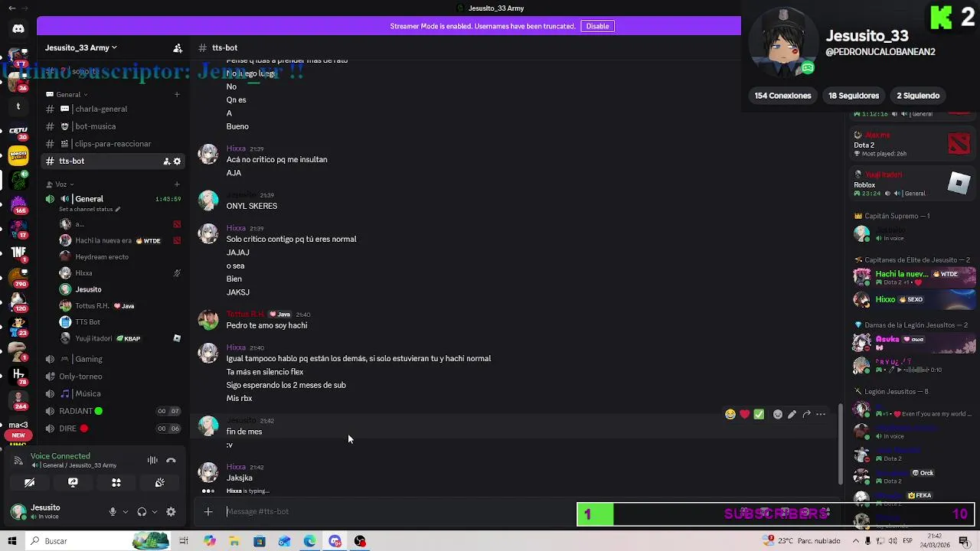
Task: Open File Explorer from taskbar
Action: [234, 541]
